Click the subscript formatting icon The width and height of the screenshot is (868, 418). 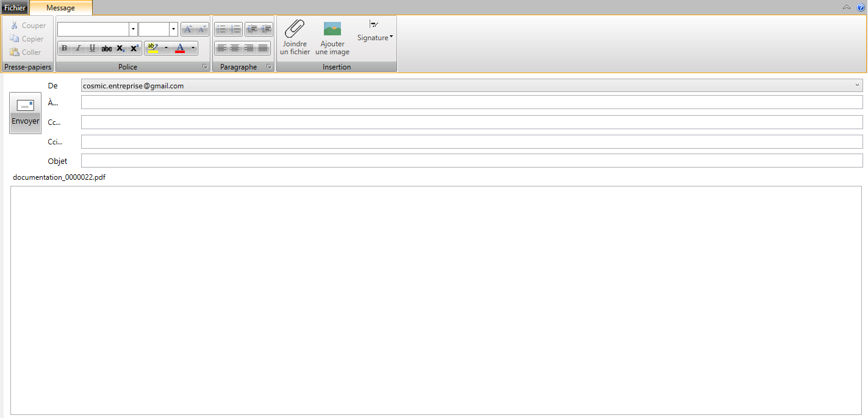pyautogui.click(x=120, y=48)
